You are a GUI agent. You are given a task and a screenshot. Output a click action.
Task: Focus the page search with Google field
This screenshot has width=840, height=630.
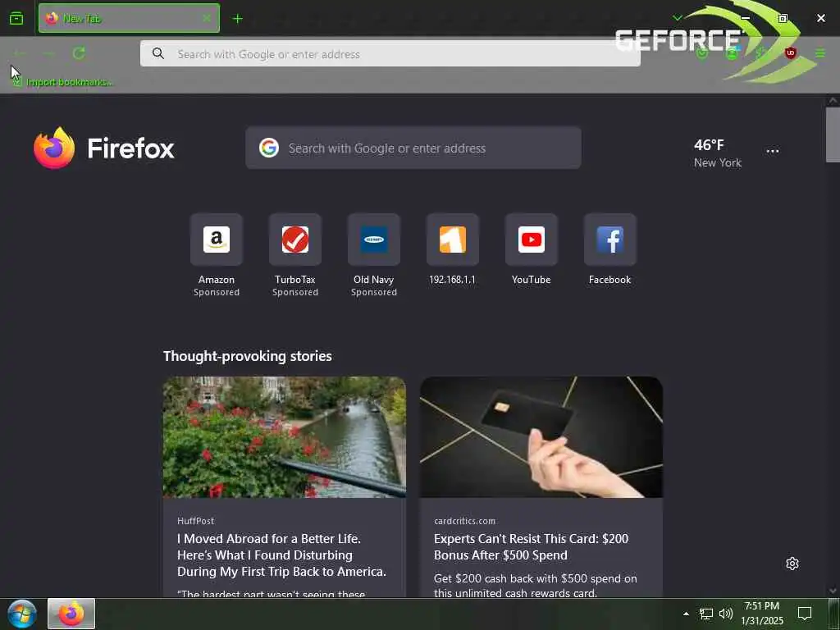pos(413,148)
